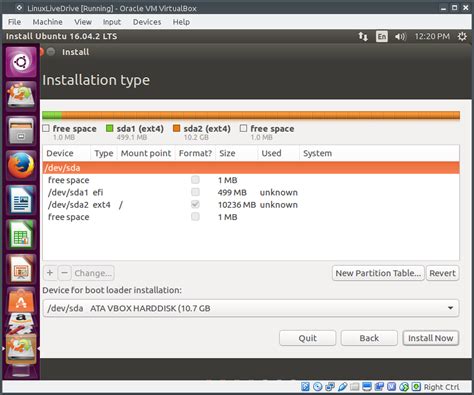Open the En keyboard layout indicator
This screenshot has width=474, height=395.
[382, 36]
